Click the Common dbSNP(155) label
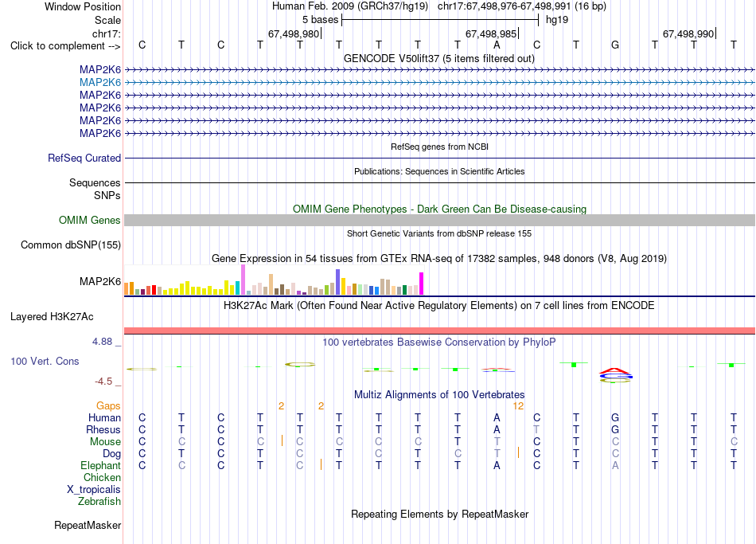Screen dimensions: 756x544 (x=70, y=245)
